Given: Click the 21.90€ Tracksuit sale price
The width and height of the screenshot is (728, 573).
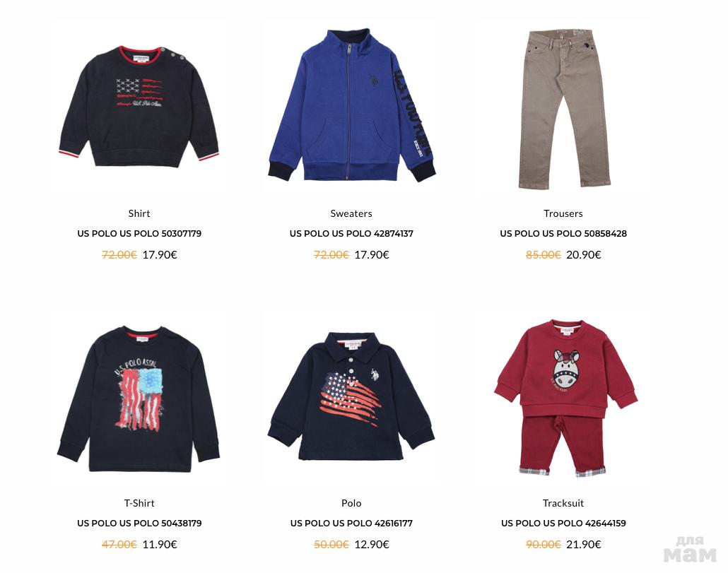Looking at the screenshot, I should 584,544.
